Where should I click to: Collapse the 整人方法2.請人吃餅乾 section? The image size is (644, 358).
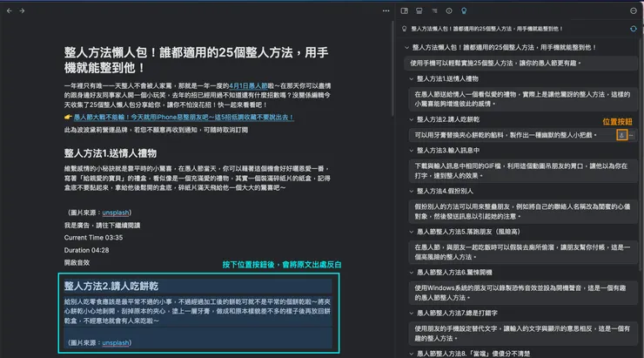coord(411,119)
